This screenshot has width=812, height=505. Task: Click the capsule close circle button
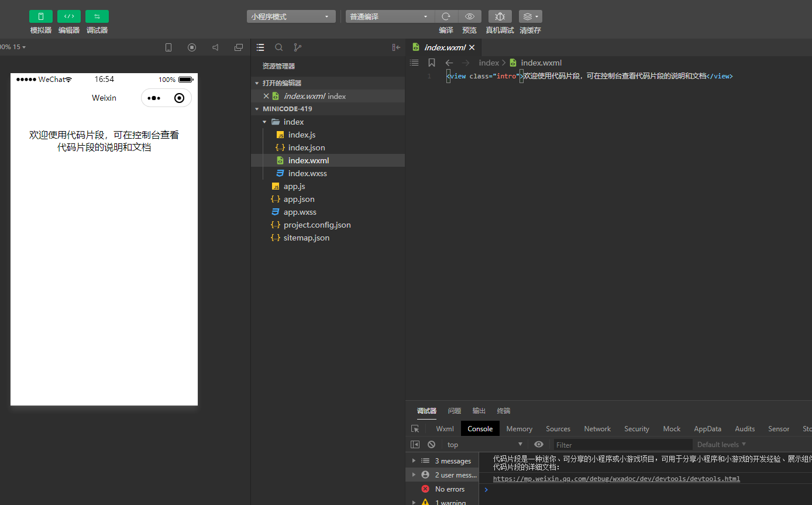[x=180, y=98]
